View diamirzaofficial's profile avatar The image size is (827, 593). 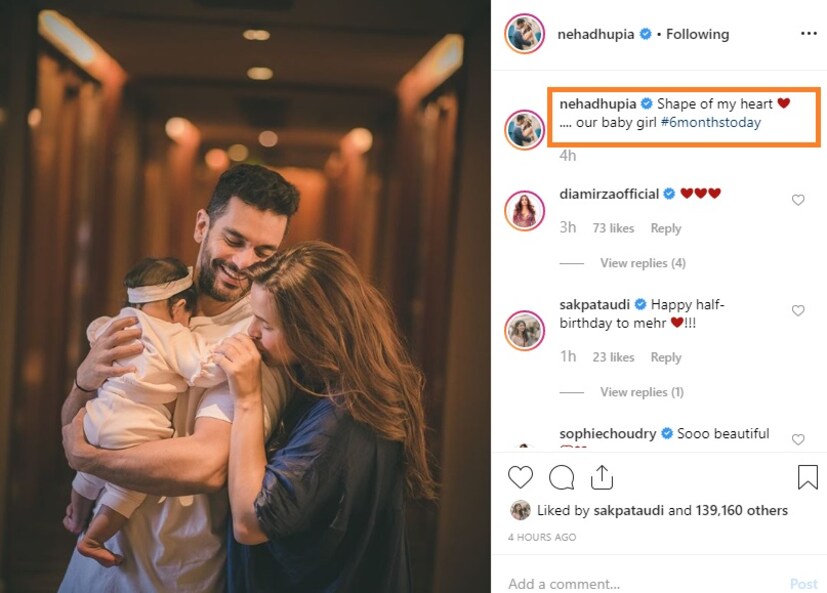pos(524,211)
